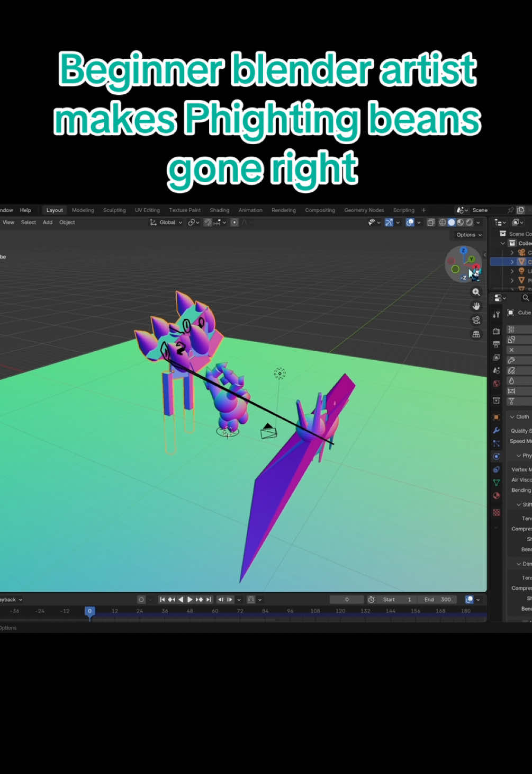
Task: Open the Object Constraints tab icon
Action: [x=496, y=469]
